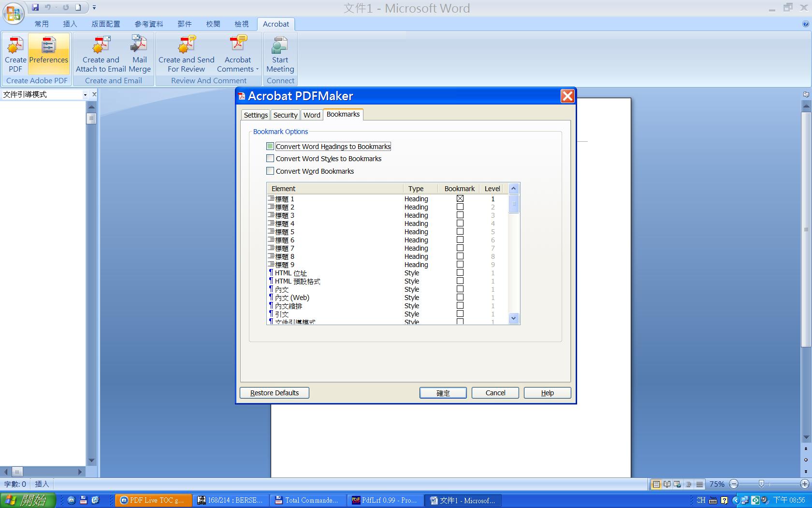Switch to PdfLrf 0.99 taskbar window
Image resolution: width=812 pixels, height=508 pixels.
click(x=385, y=500)
